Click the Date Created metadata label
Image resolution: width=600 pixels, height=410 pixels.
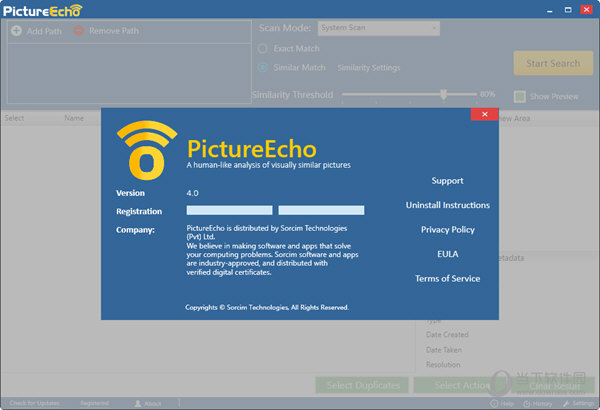[447, 335]
